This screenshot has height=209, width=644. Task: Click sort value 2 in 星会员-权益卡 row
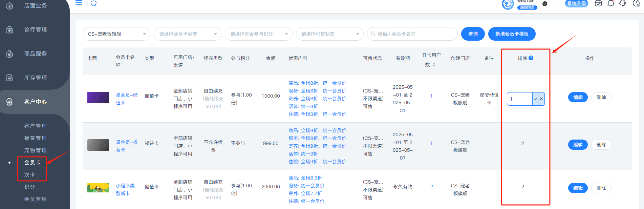click(523, 143)
